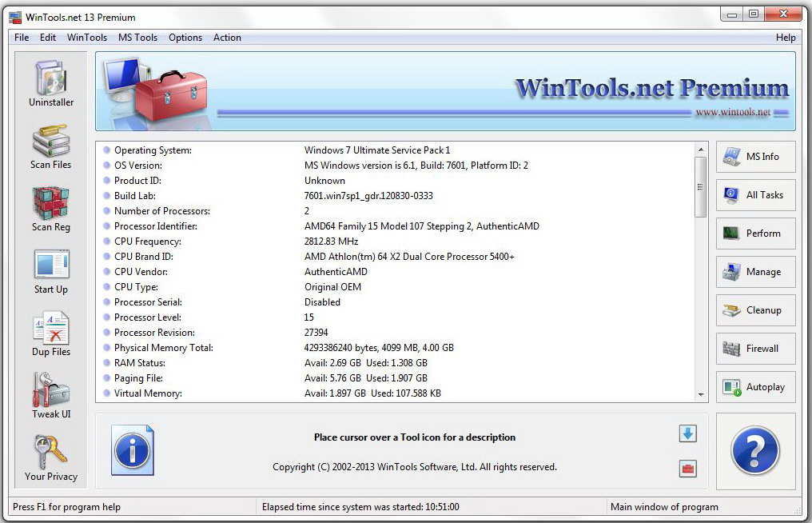Click the small red toolbox icon

click(x=687, y=469)
